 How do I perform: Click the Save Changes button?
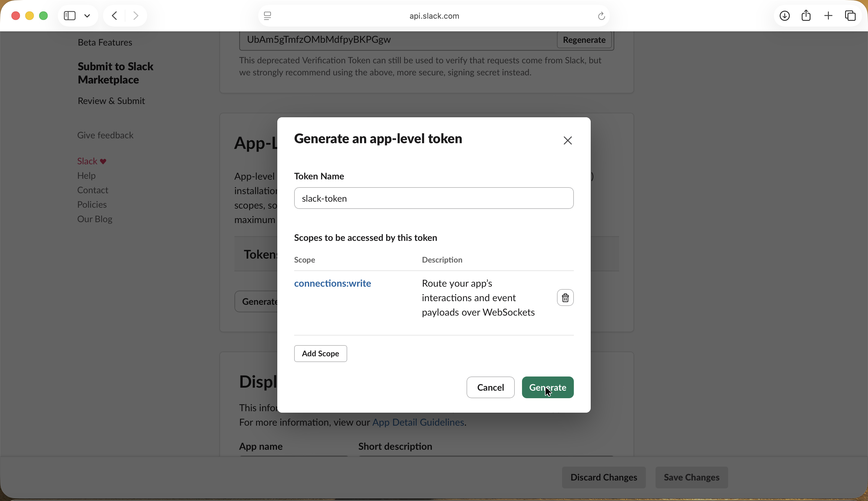click(691, 477)
